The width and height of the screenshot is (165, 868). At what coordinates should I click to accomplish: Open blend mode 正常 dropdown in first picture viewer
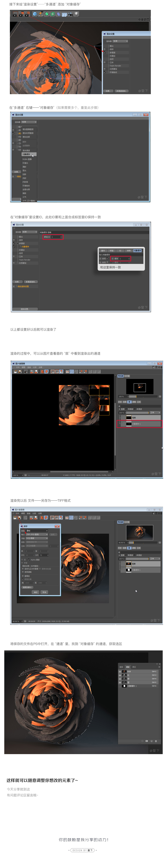[155, 412]
